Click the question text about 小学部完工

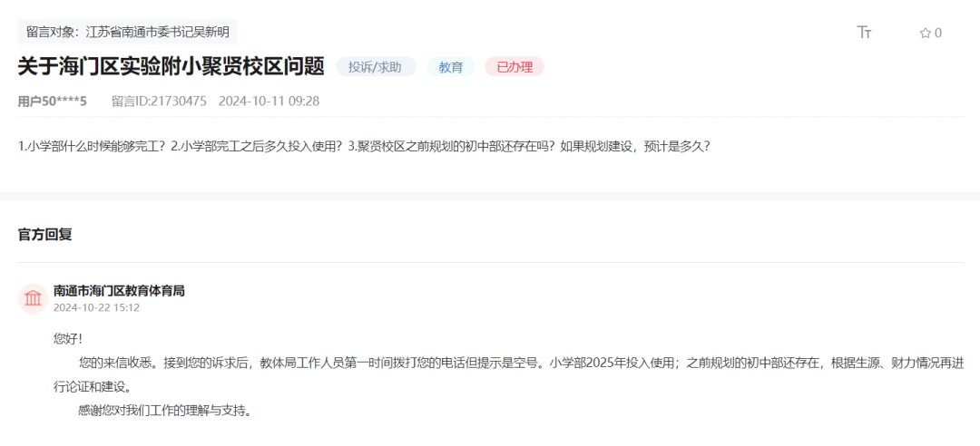coord(364,147)
